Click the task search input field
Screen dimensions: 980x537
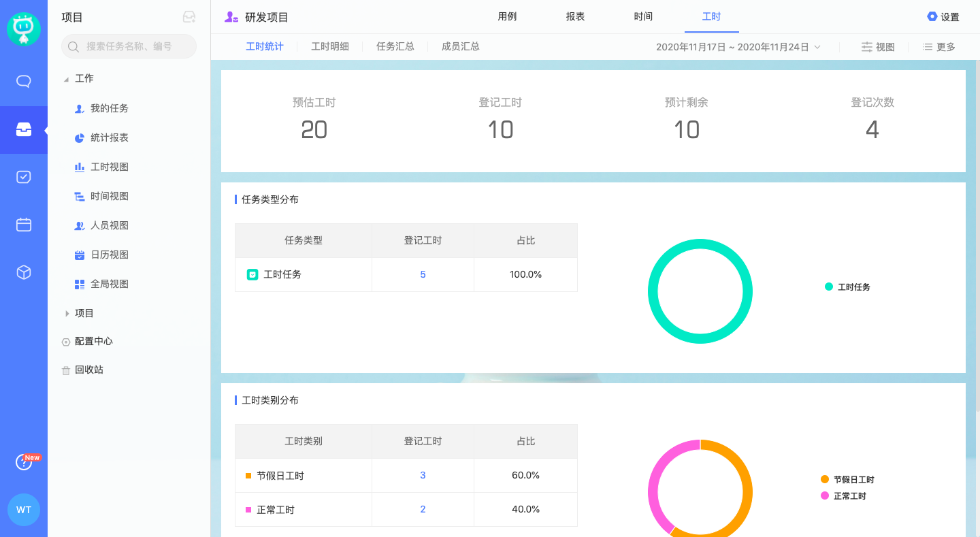[129, 46]
